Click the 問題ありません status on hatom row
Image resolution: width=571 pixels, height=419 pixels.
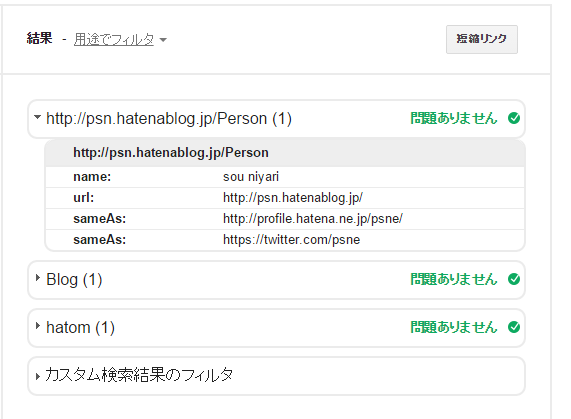pyautogui.click(x=454, y=327)
